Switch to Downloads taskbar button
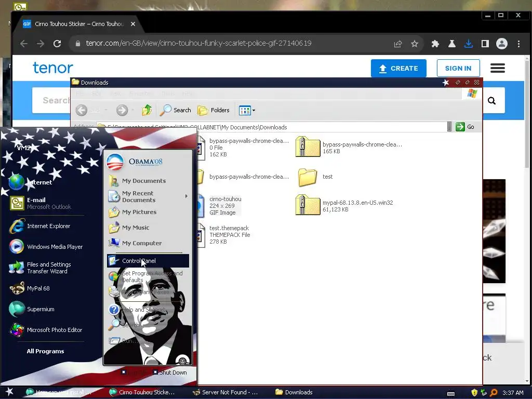This screenshot has height=399, width=532. point(294,392)
